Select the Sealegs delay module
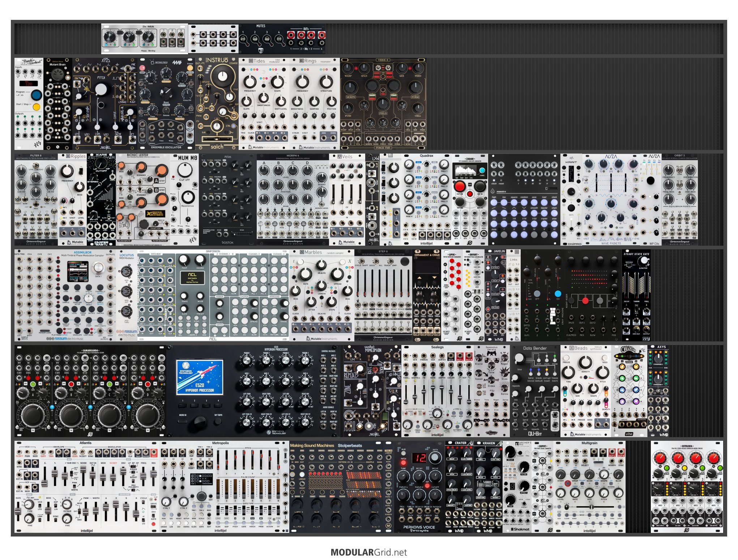Image resolution: width=738 pixels, height=560 pixels. (x=438, y=391)
